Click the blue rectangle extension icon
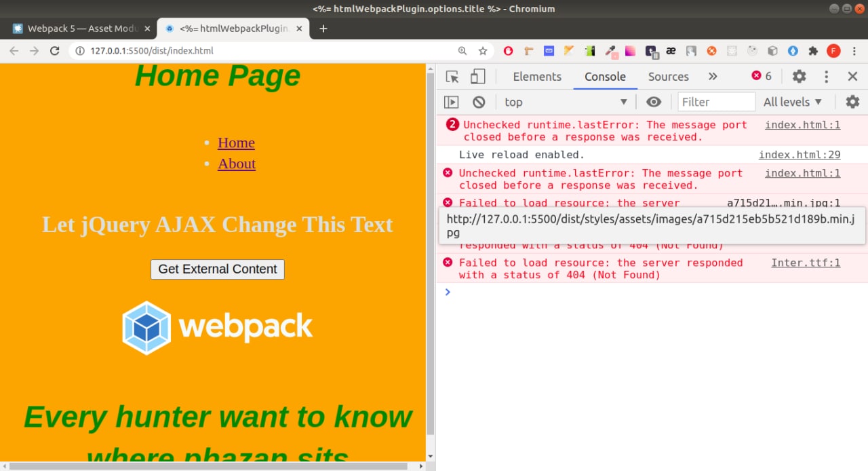This screenshot has width=868, height=471. [x=549, y=51]
